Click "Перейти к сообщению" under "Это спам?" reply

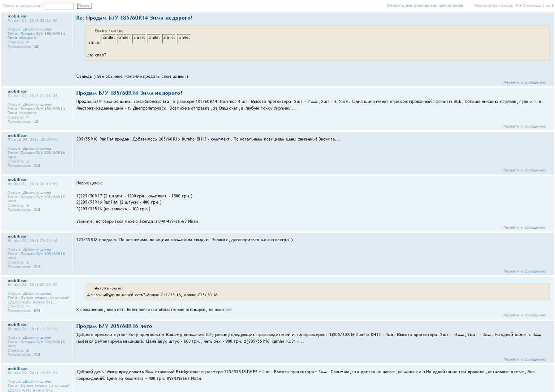point(524,82)
